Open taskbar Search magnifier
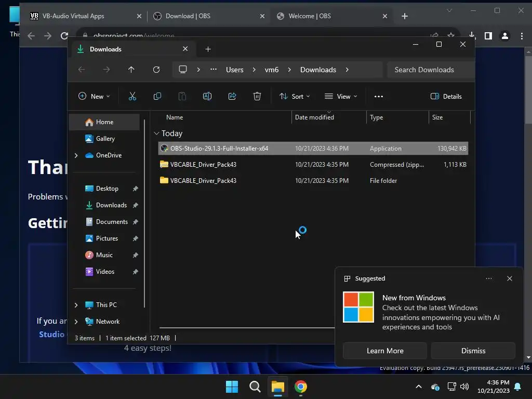The image size is (532, 399). pos(255,387)
